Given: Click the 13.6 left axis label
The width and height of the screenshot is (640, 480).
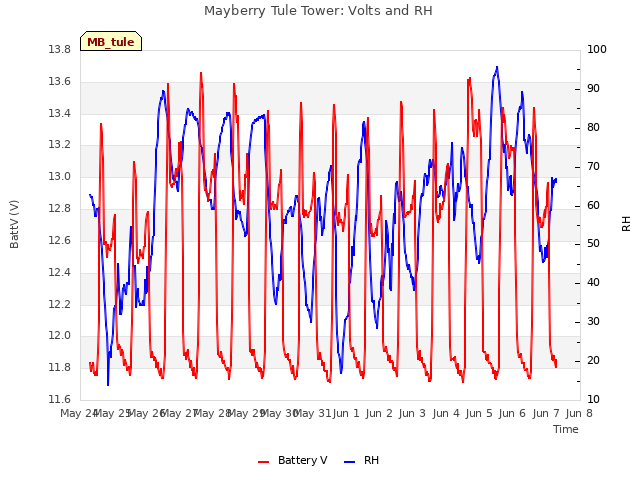Looking at the screenshot, I should point(60,82).
